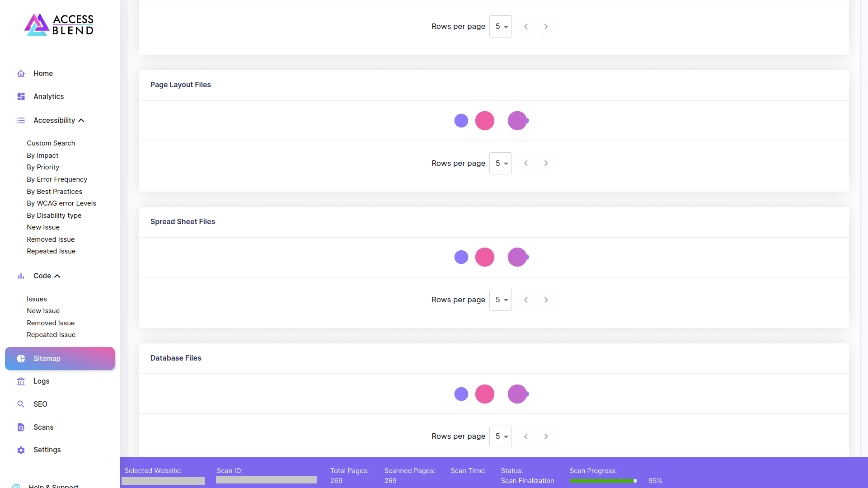Image resolution: width=868 pixels, height=488 pixels.
Task: Go to previous page in Database Files
Action: coord(526,436)
